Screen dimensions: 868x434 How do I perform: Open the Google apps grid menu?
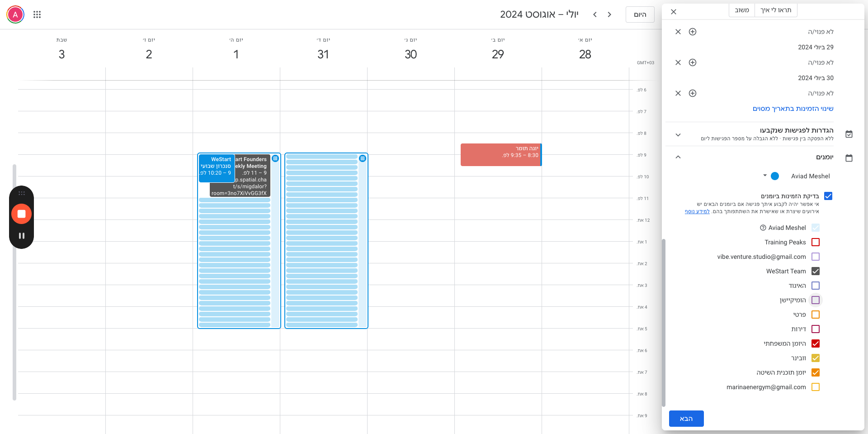pyautogui.click(x=37, y=14)
